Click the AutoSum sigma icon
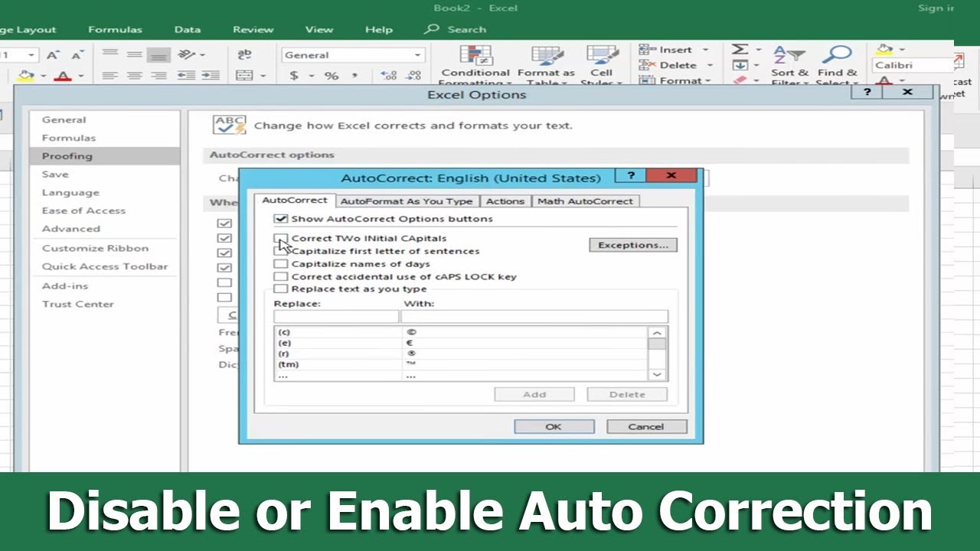 740,49
